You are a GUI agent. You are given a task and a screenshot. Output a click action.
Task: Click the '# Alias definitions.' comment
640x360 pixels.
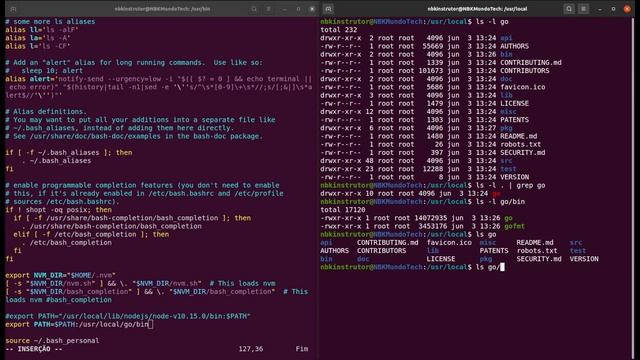click(x=46, y=111)
